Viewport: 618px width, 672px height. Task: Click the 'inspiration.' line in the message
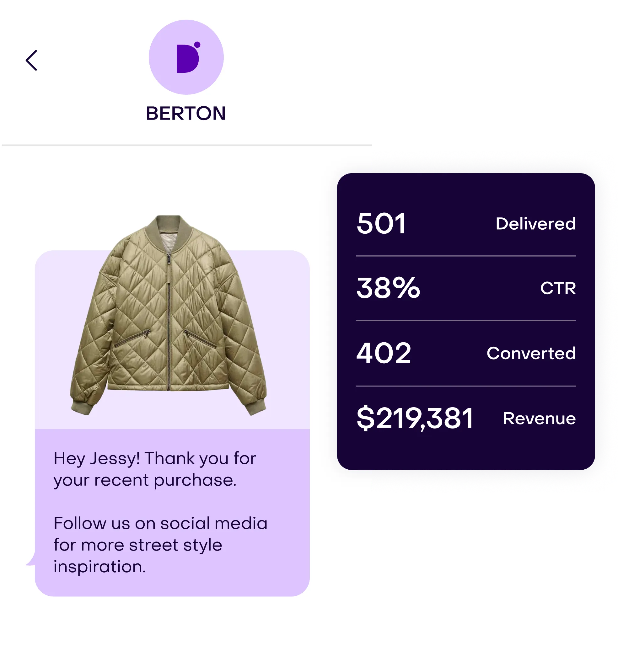100,567
